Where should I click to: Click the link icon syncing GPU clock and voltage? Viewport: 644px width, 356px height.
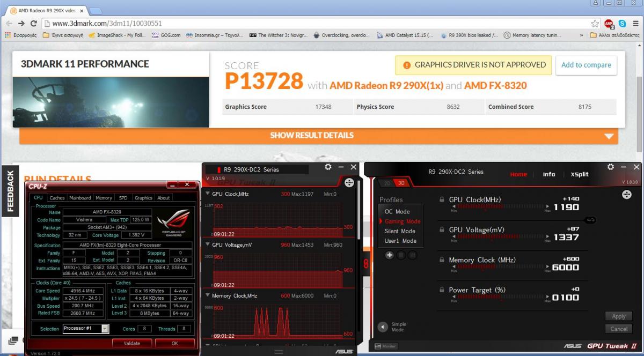tap(590, 219)
